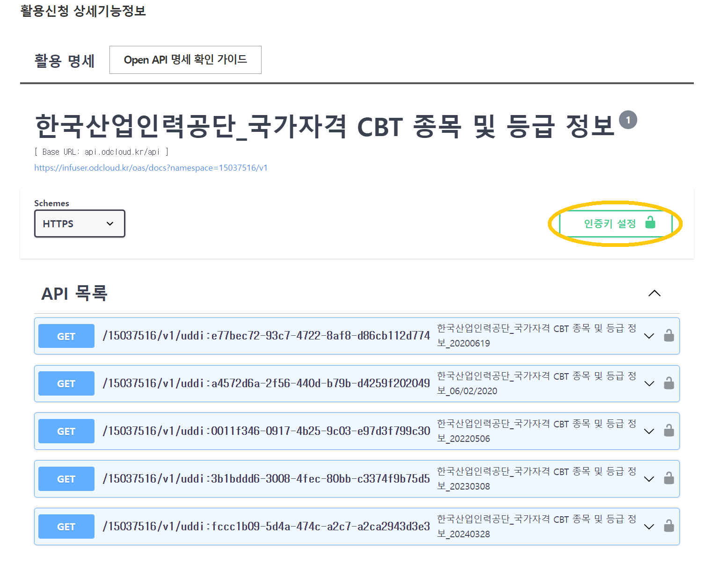Viewport: 728px width, 570px height.
Task: Click the lock icon on the 06/02/2020 API row
Action: [669, 383]
